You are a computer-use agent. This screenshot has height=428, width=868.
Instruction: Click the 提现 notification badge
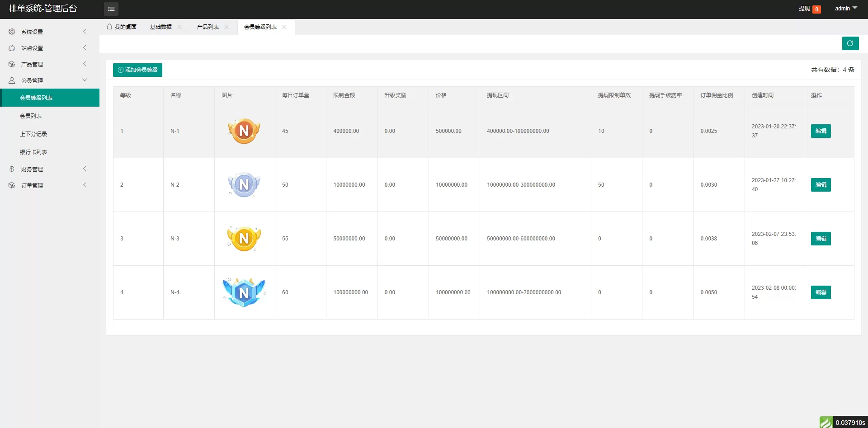tap(816, 9)
